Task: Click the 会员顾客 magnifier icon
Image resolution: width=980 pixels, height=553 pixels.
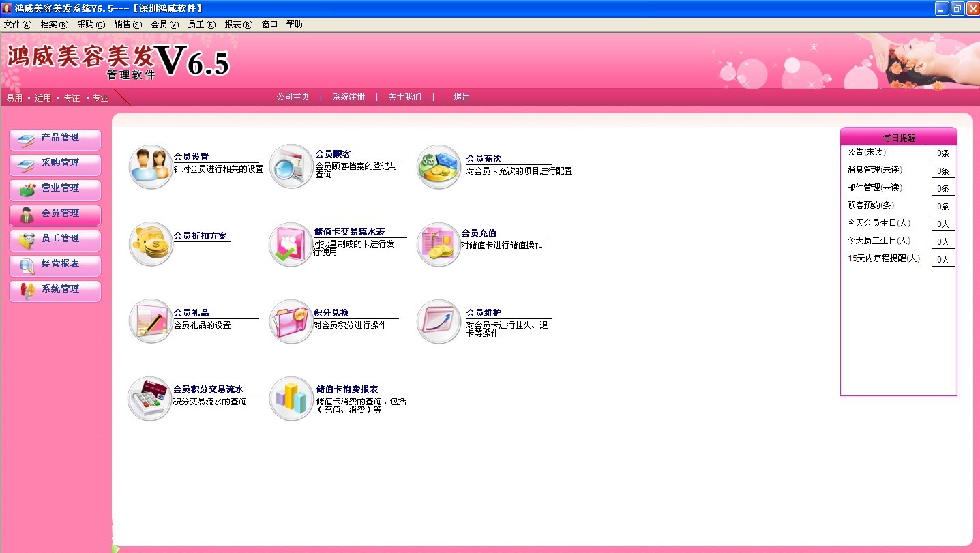Action: click(291, 166)
